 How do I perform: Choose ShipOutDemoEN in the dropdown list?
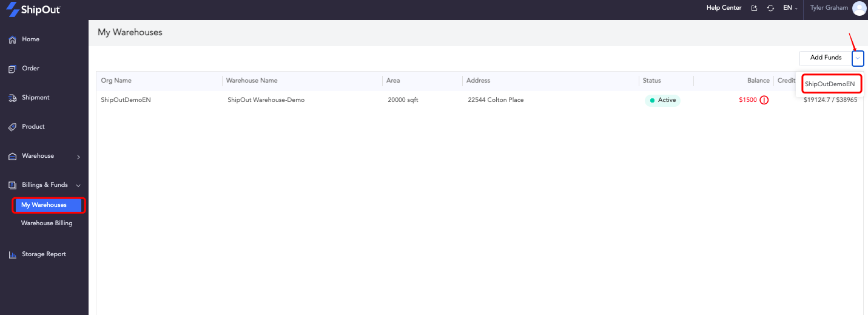[x=830, y=84]
